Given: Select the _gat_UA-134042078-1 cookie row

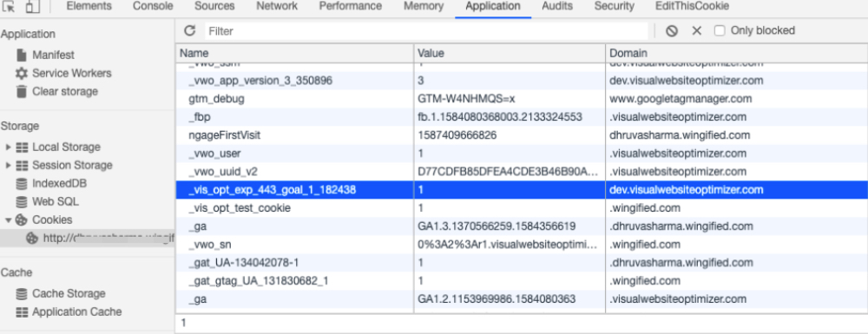Looking at the screenshot, I should coord(522,263).
